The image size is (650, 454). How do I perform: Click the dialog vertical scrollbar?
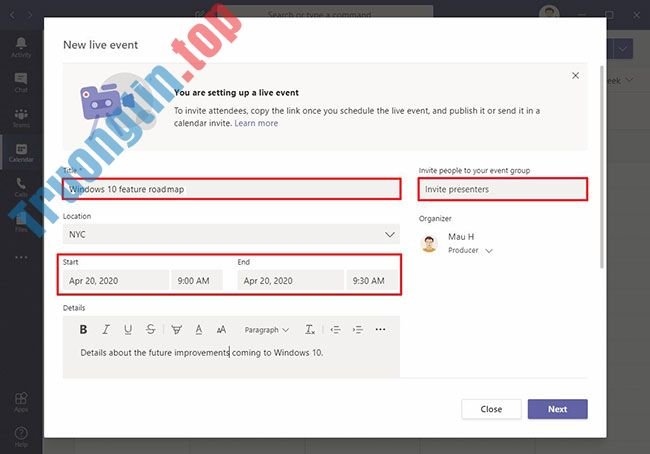tap(602, 167)
